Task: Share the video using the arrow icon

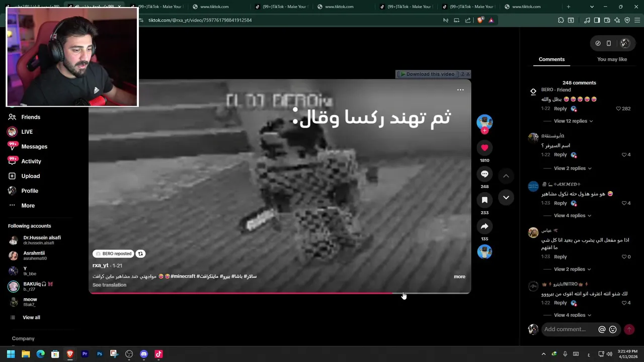Action: (x=485, y=226)
